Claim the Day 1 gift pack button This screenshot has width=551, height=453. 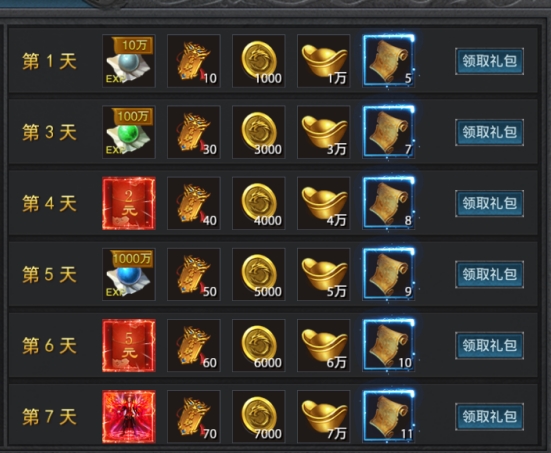[x=489, y=61]
